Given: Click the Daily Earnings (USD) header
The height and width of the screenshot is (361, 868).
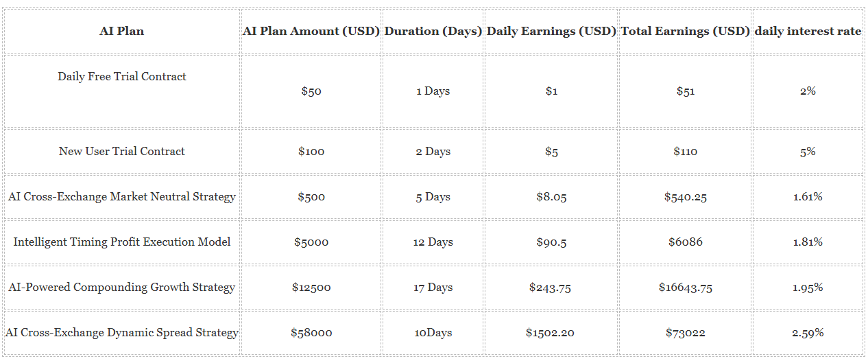Looking at the screenshot, I should point(551,31).
